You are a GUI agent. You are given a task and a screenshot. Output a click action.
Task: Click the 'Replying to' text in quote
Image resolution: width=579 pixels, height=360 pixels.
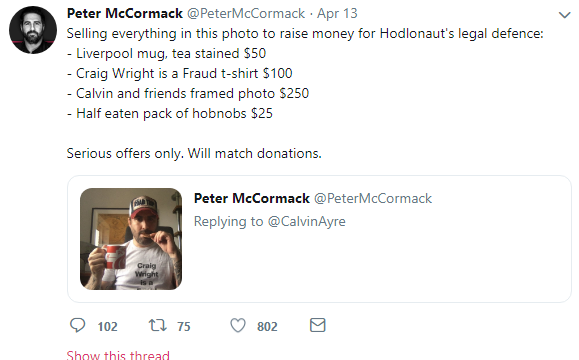click(x=229, y=222)
